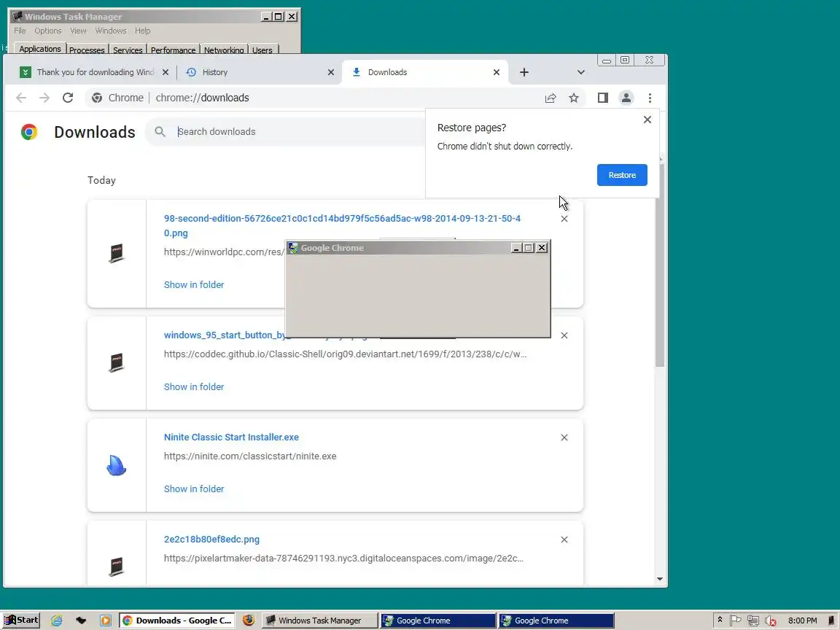Click 'Downloads - Google C...' taskbar button
This screenshot has width=840, height=630.
point(176,621)
